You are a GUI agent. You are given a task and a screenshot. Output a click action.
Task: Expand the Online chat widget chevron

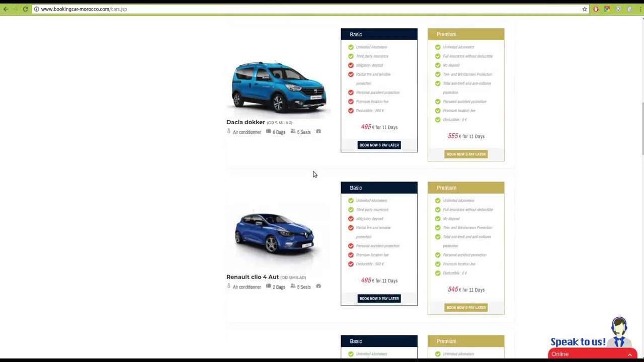tap(629, 354)
